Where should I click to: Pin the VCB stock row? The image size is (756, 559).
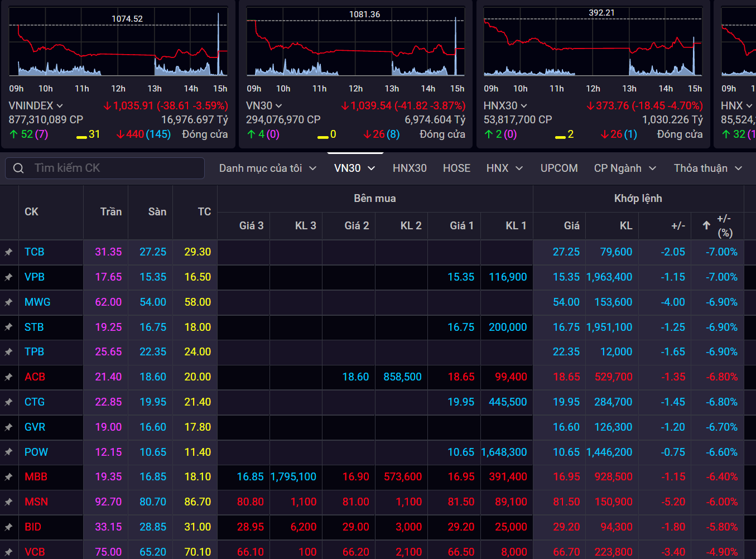click(x=9, y=552)
